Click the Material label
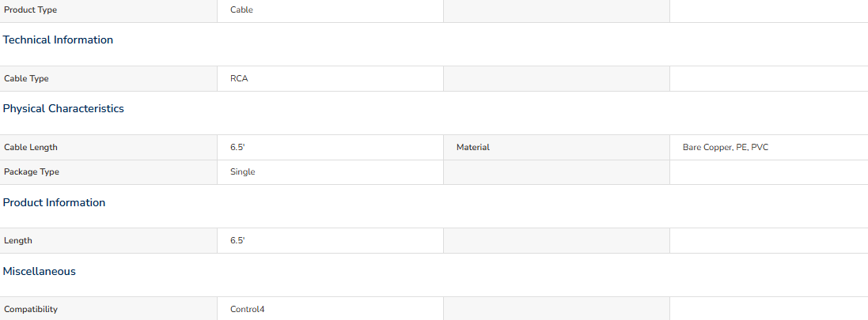Viewport: 868px width, 320px height. [473, 148]
